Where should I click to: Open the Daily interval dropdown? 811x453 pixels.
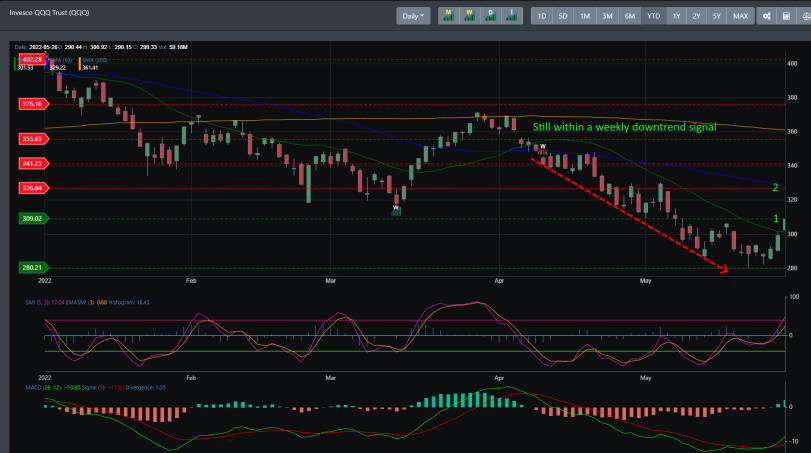click(413, 16)
